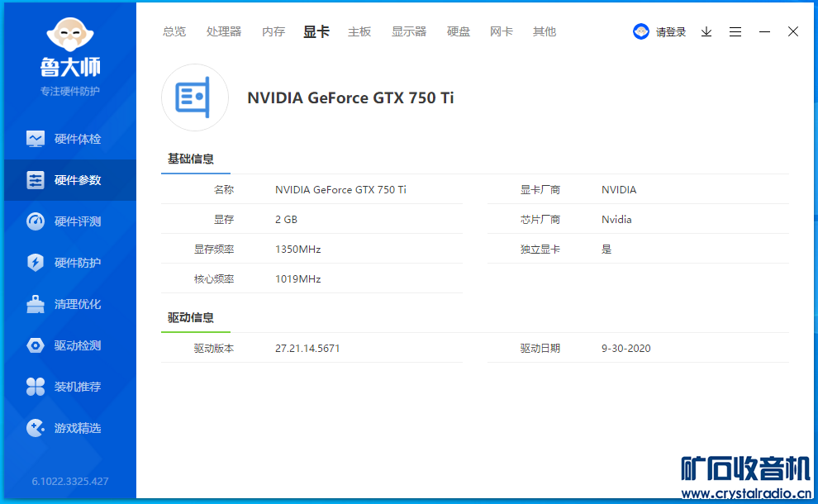Click the graphics card round icon
The height and width of the screenshot is (504, 818).
click(x=195, y=97)
